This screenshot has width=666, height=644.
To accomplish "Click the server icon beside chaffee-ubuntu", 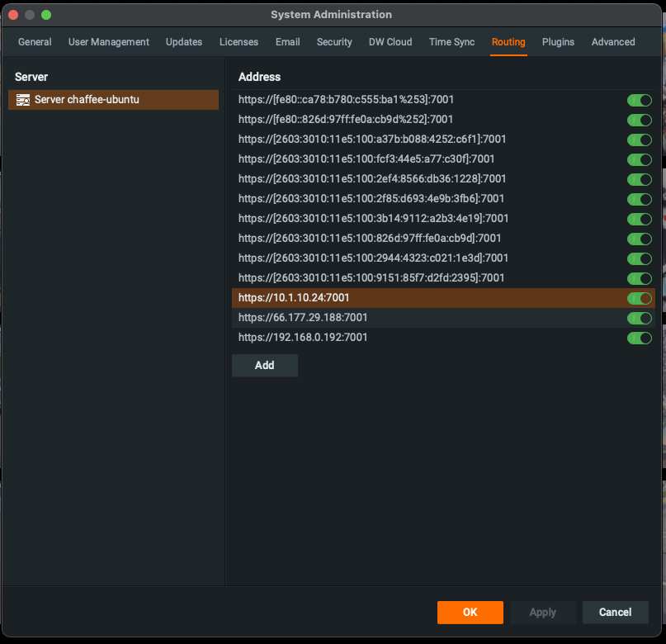I will (x=23, y=100).
